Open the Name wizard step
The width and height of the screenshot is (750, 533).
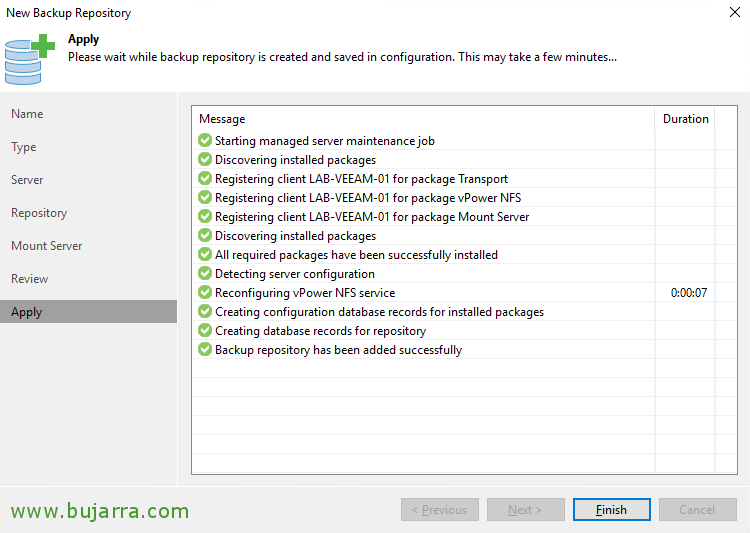27,114
